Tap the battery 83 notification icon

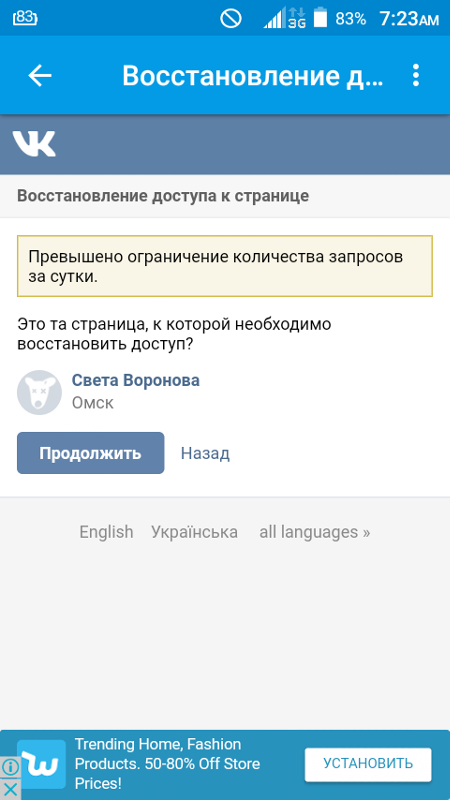pos(25,18)
